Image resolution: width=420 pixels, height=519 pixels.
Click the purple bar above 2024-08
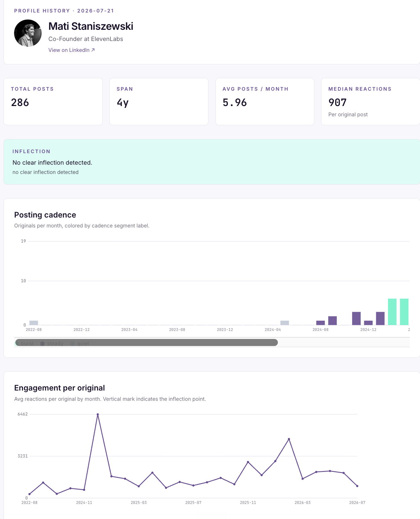click(x=320, y=323)
